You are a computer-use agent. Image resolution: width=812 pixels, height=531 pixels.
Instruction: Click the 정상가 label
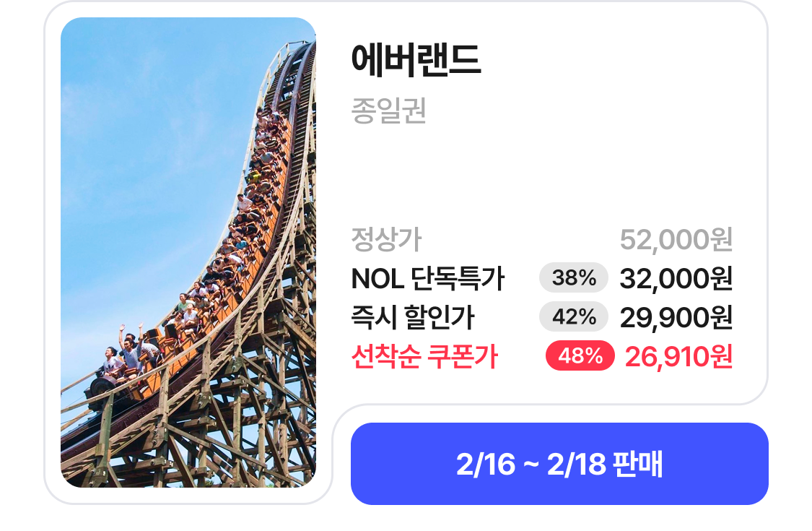pos(386,238)
